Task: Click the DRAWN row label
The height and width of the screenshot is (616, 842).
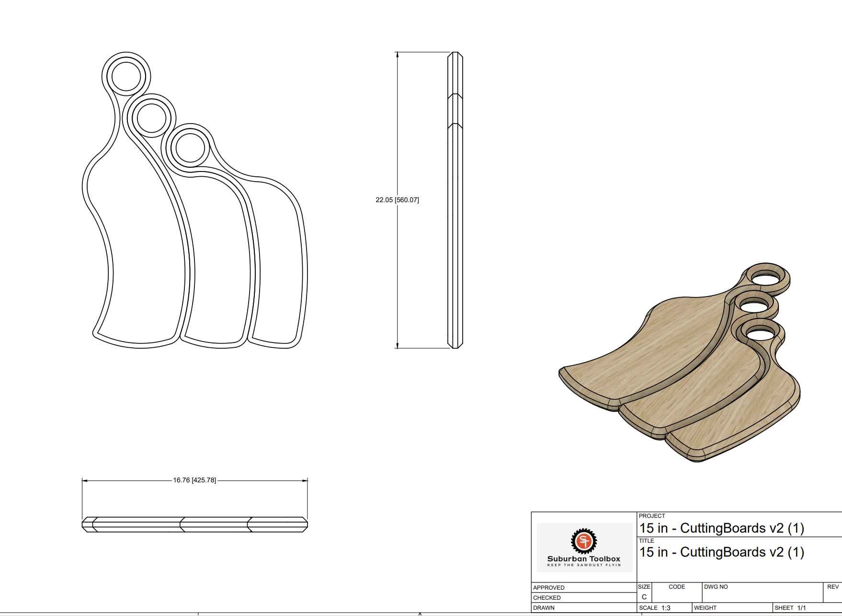Action: (544, 608)
